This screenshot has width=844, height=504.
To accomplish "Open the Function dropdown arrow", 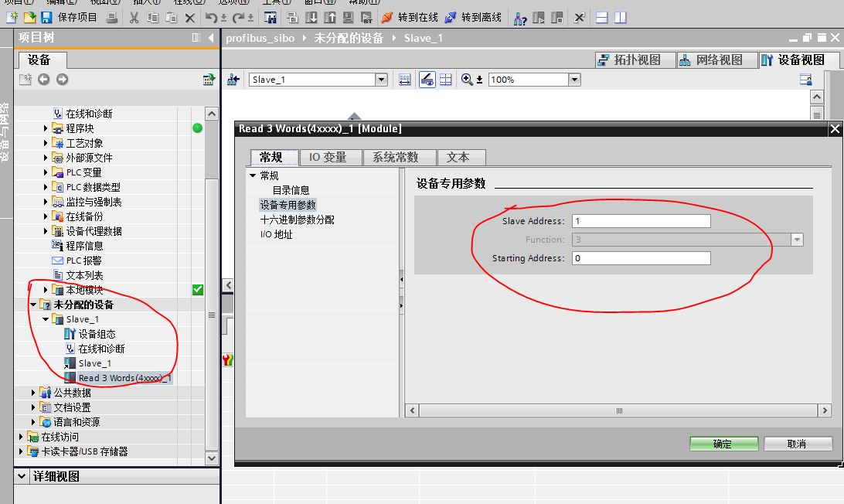I will [x=797, y=240].
